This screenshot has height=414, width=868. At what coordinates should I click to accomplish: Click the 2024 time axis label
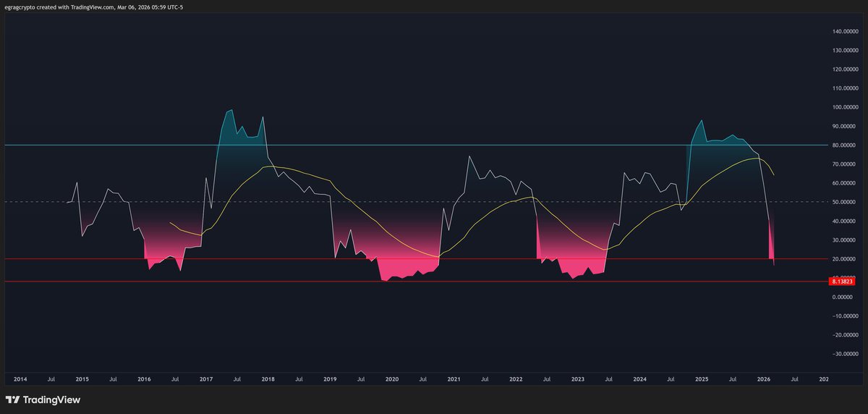[x=639, y=379]
